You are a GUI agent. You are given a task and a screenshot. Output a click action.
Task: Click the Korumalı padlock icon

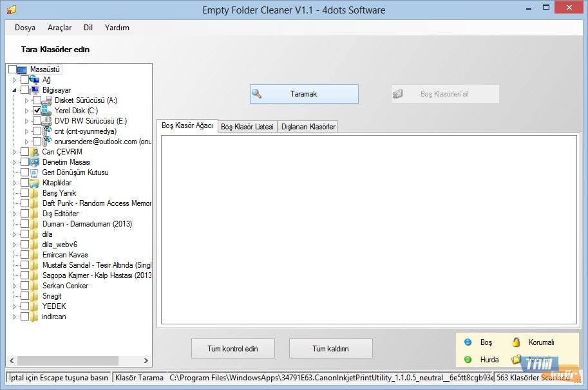(516, 342)
